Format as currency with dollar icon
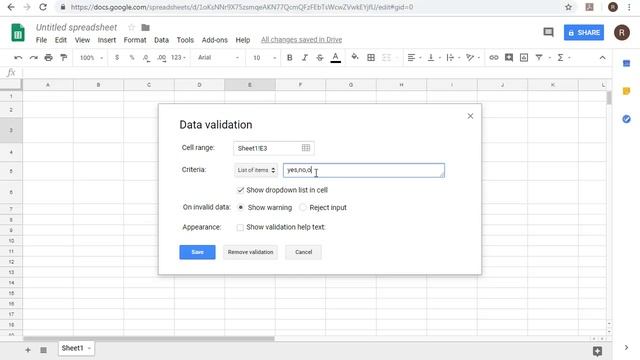The width and height of the screenshot is (640, 360). 117,58
